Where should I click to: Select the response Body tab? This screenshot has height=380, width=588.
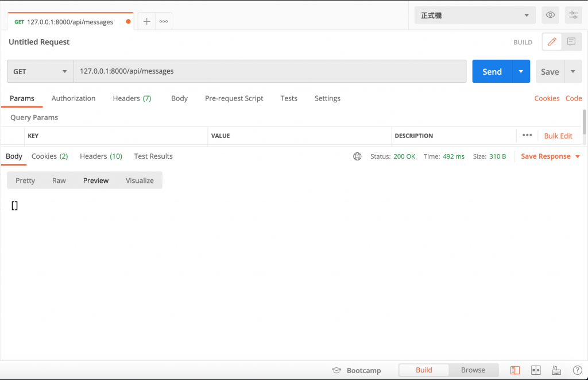click(x=14, y=156)
